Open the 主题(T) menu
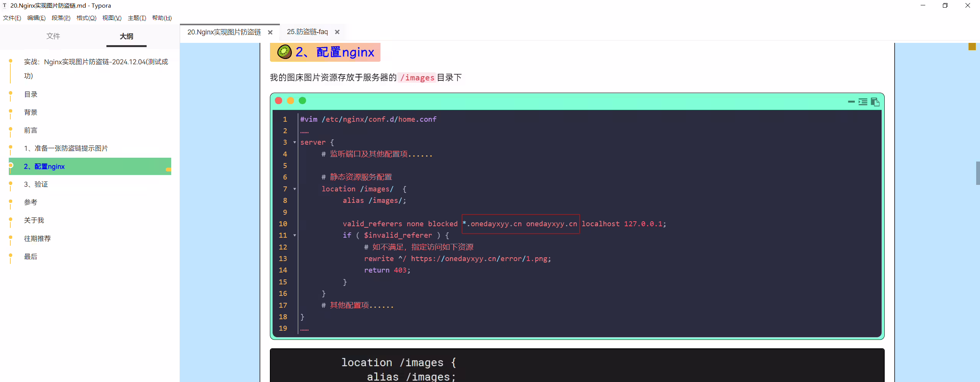980x382 pixels. tap(137, 18)
